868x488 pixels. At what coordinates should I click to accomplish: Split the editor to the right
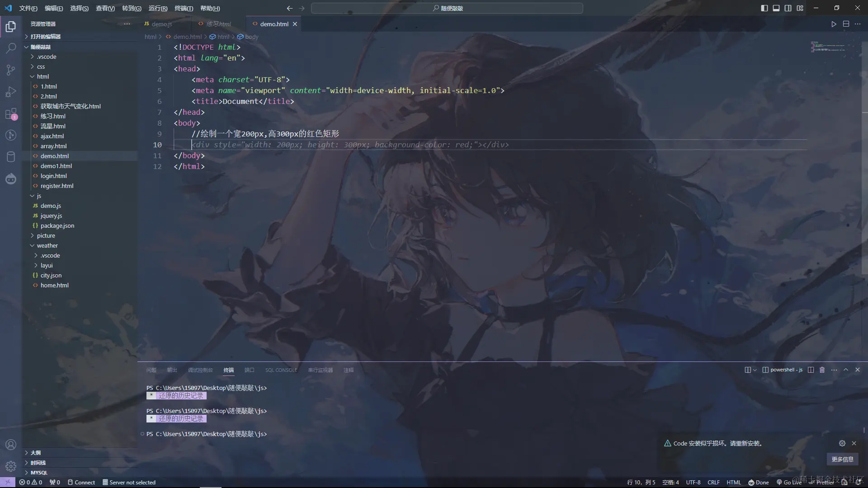pyautogui.click(x=846, y=24)
